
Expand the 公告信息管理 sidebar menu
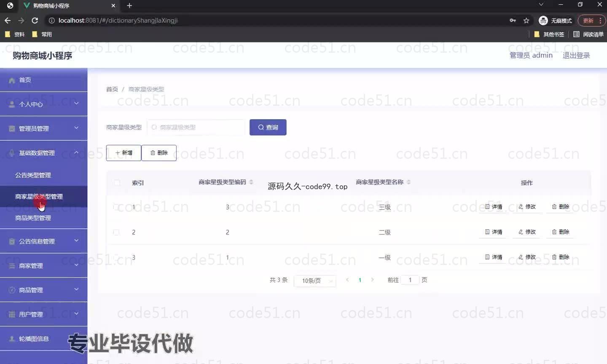click(76, 241)
